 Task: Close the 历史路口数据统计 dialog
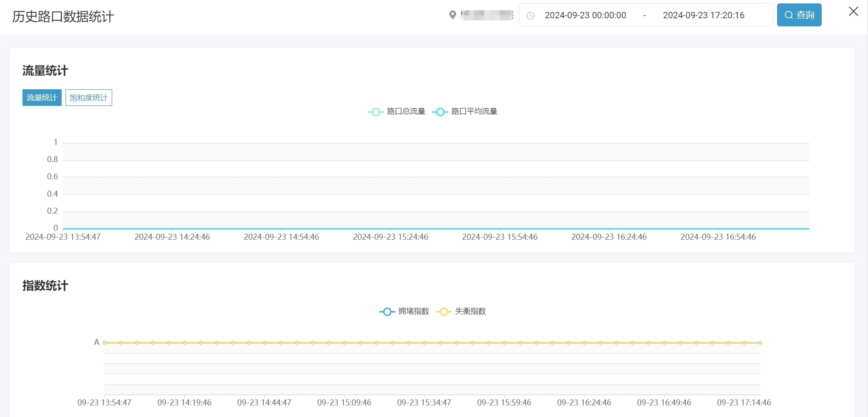click(853, 11)
